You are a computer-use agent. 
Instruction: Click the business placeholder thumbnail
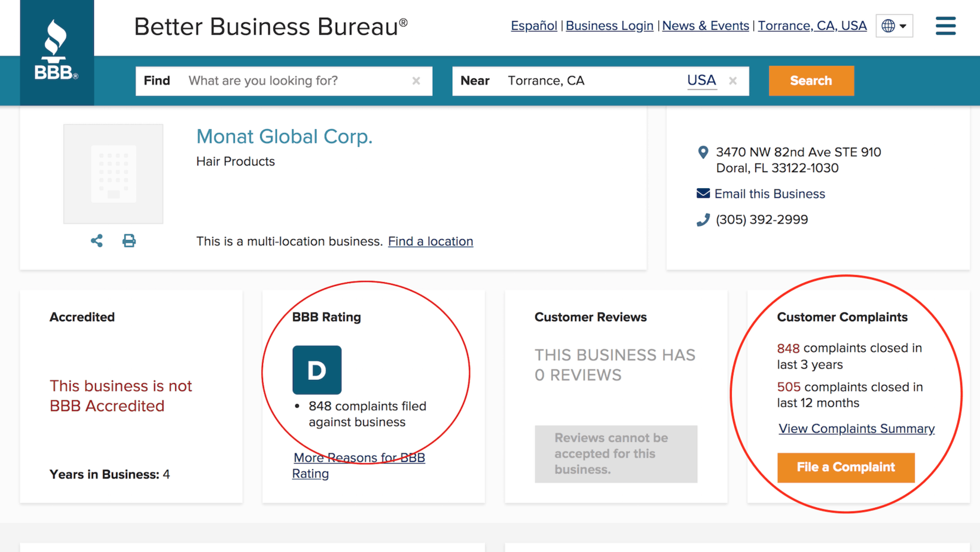(x=114, y=174)
